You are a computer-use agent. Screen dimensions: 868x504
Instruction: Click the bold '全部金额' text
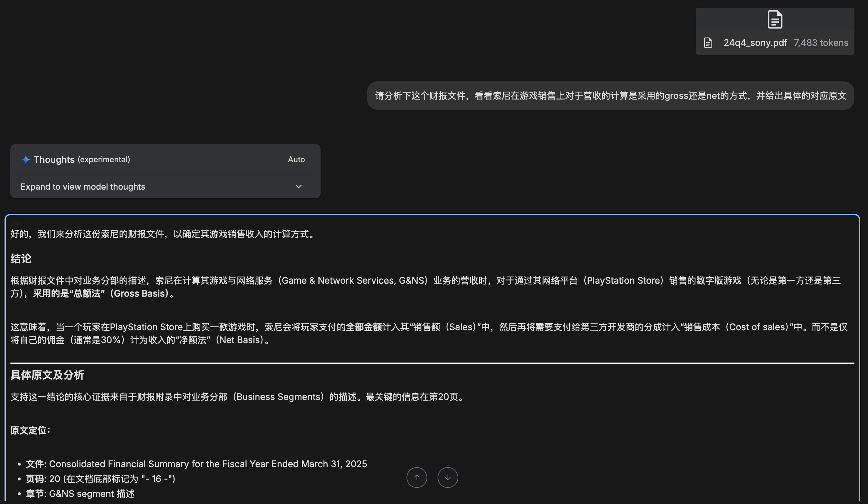[364, 327]
